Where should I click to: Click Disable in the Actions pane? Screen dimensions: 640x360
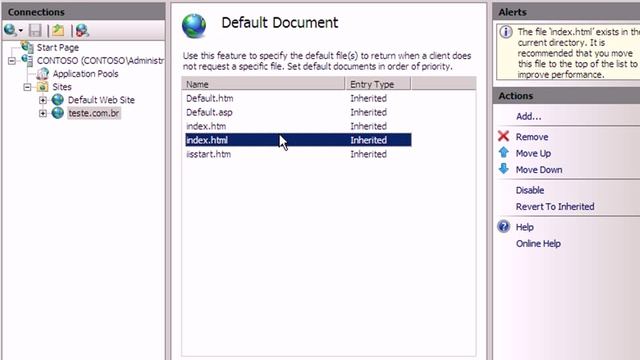click(x=530, y=190)
